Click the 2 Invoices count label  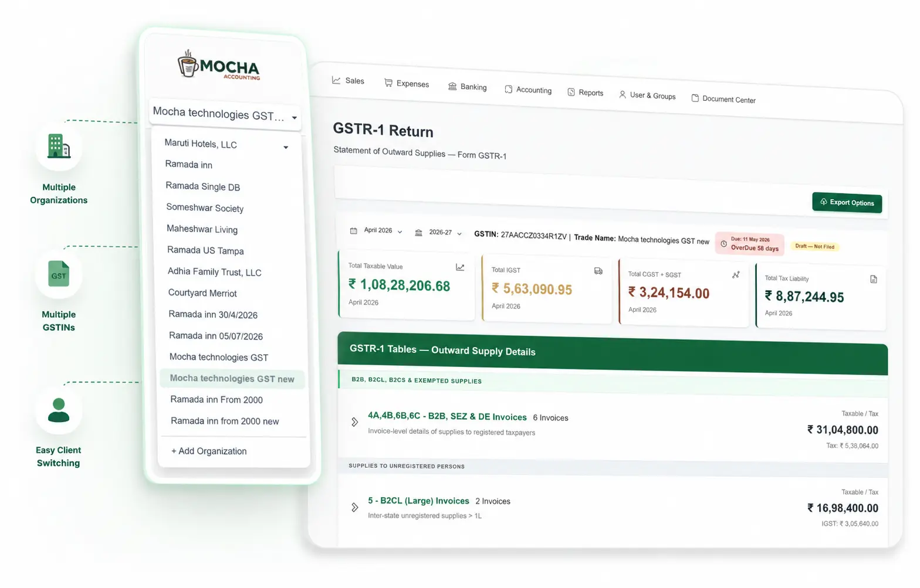pyautogui.click(x=493, y=501)
